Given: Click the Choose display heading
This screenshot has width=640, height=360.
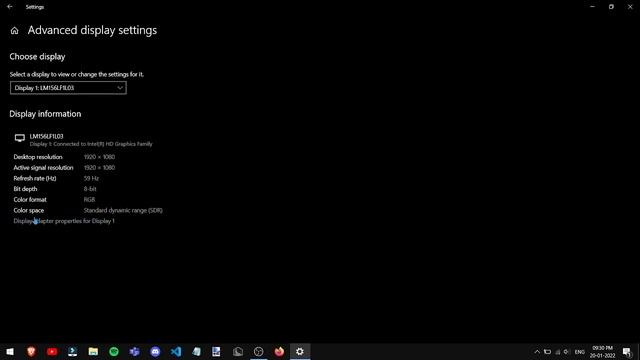Looking at the screenshot, I should pos(37,57).
